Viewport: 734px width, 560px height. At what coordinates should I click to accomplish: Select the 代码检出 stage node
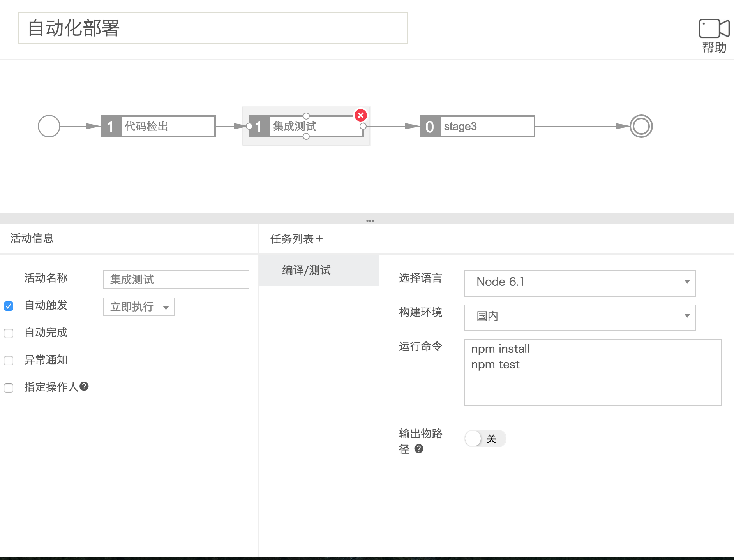tap(158, 126)
